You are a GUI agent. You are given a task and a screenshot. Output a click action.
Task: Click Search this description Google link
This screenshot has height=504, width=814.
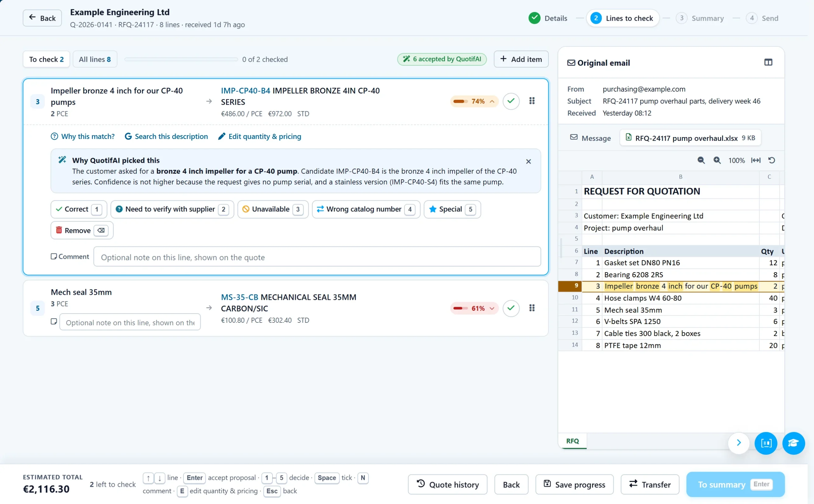[166, 136]
